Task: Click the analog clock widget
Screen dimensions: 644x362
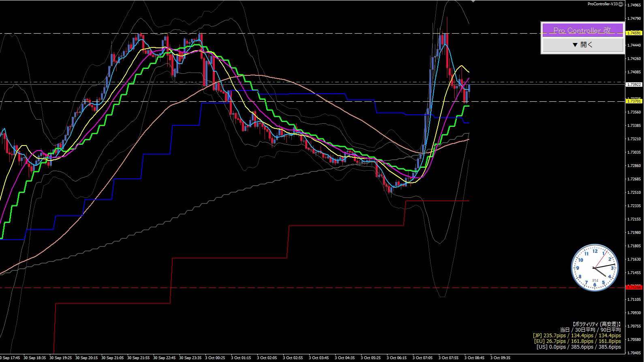Action: 595,268
